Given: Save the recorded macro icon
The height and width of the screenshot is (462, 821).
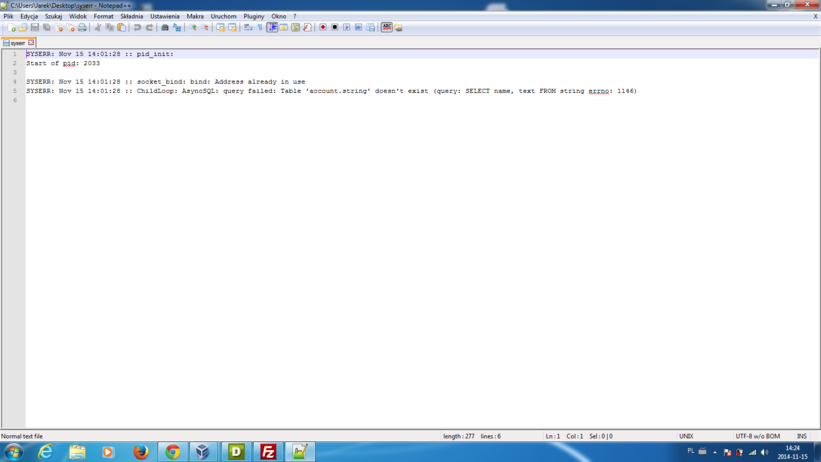Looking at the screenshot, I should tap(371, 28).
